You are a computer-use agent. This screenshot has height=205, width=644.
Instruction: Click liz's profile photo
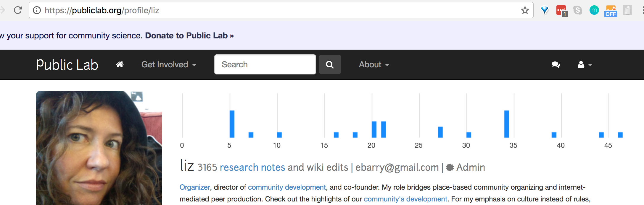99,148
